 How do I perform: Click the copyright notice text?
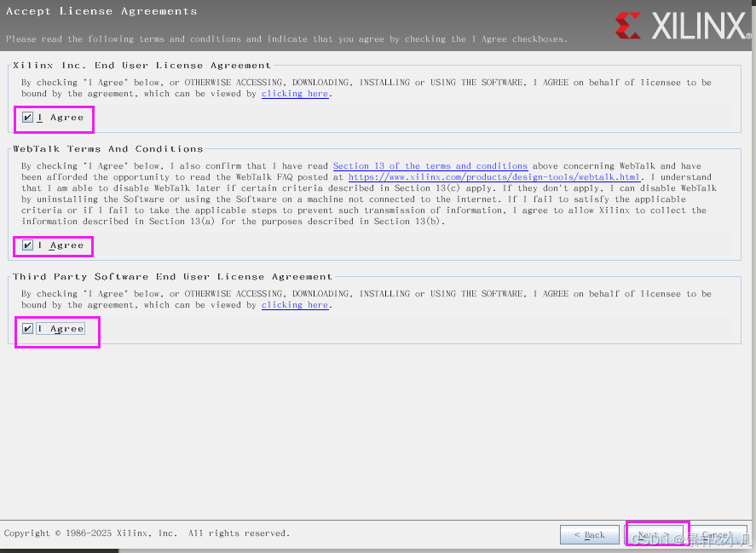coord(147,533)
